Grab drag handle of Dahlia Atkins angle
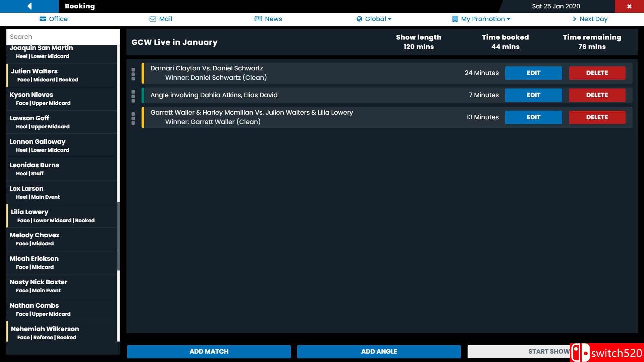This screenshot has height=362, width=644. 133,96
